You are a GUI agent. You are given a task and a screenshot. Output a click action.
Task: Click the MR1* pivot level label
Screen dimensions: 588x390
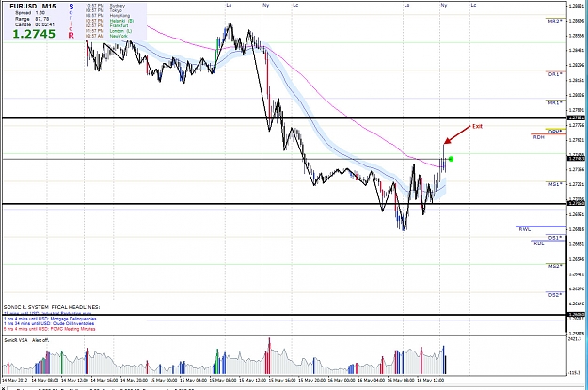coord(555,102)
